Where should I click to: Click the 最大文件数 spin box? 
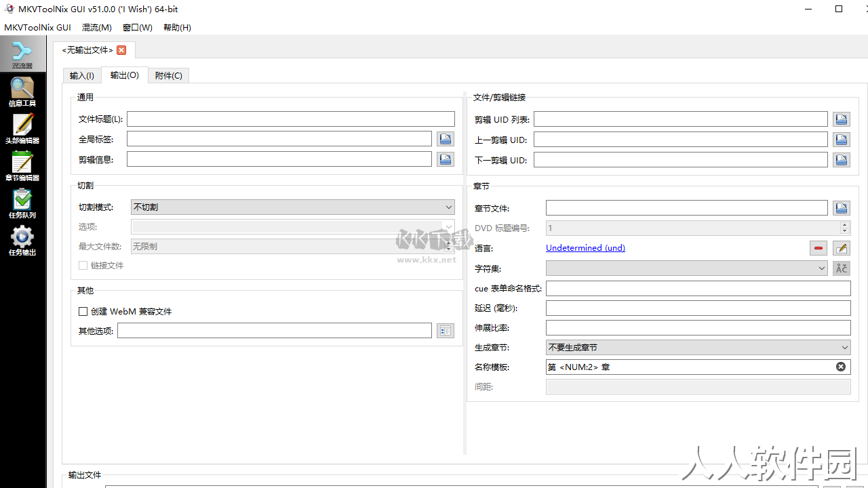[293, 247]
